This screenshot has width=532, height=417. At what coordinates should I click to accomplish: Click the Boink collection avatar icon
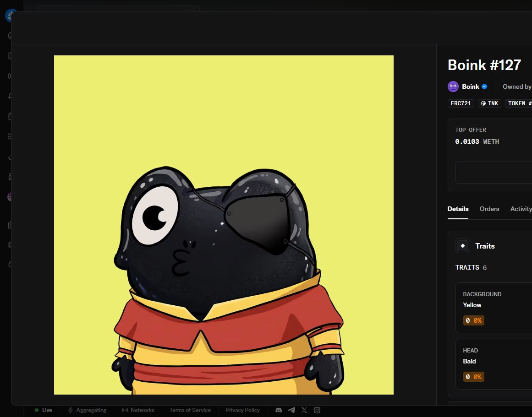click(453, 87)
